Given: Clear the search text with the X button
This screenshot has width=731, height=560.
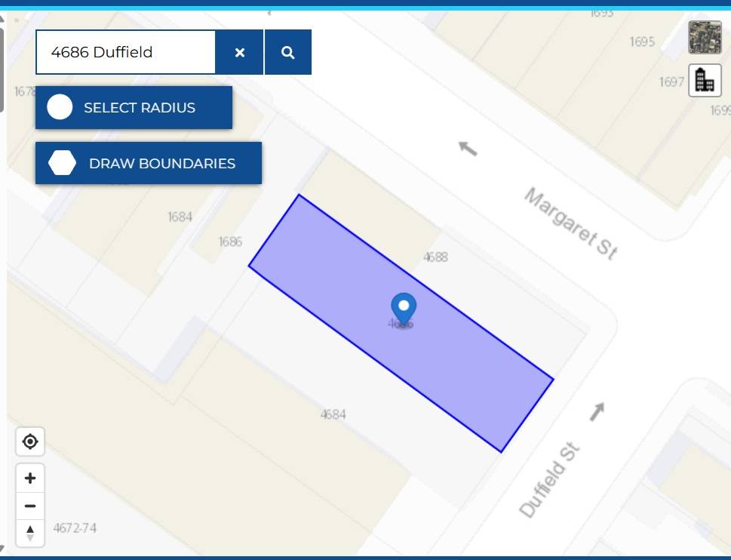Looking at the screenshot, I should click(240, 52).
